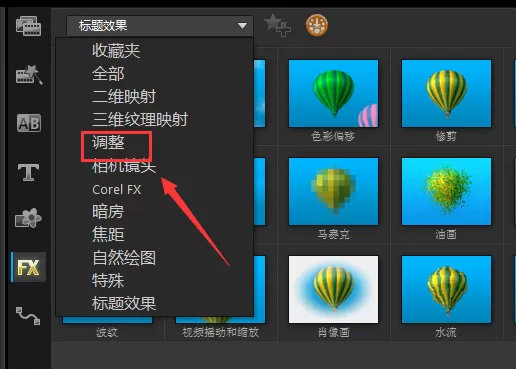Select 标题效果 at the list bottom
The image size is (516, 369).
(x=124, y=304)
